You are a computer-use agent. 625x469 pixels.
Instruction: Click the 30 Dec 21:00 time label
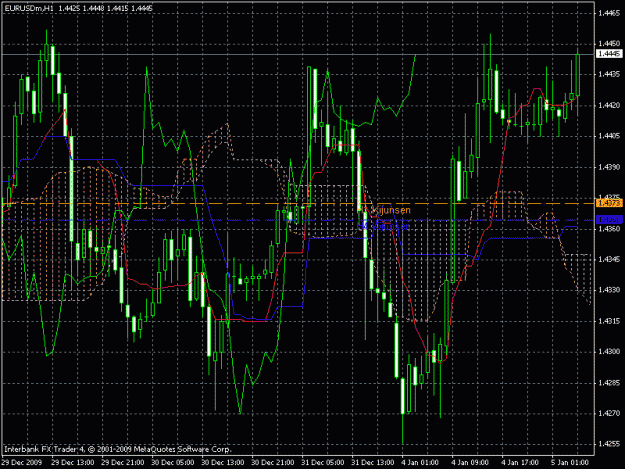click(x=273, y=463)
